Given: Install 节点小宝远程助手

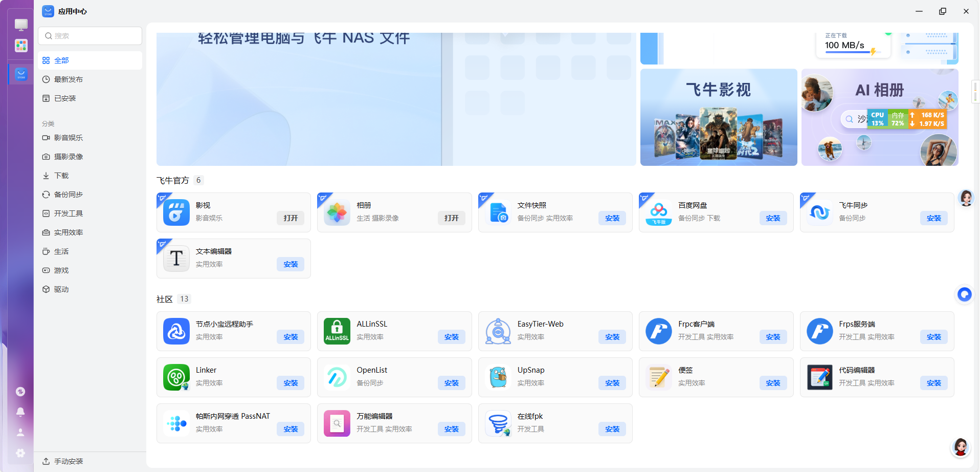Looking at the screenshot, I should tap(291, 337).
